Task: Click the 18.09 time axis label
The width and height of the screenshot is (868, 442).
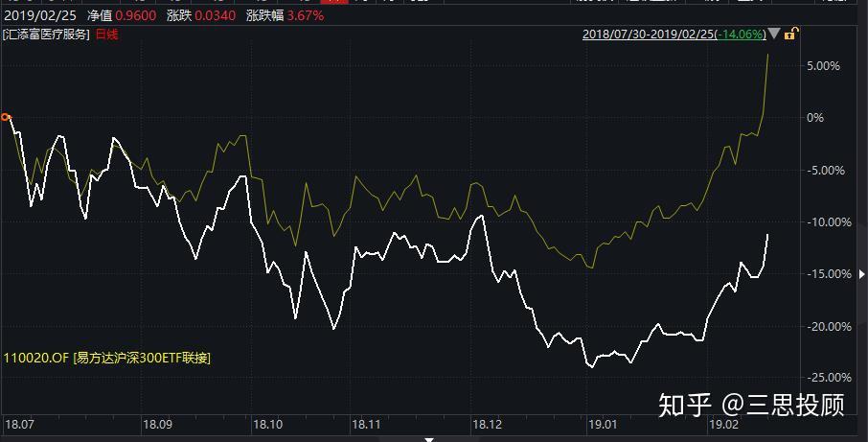Action: point(157,425)
